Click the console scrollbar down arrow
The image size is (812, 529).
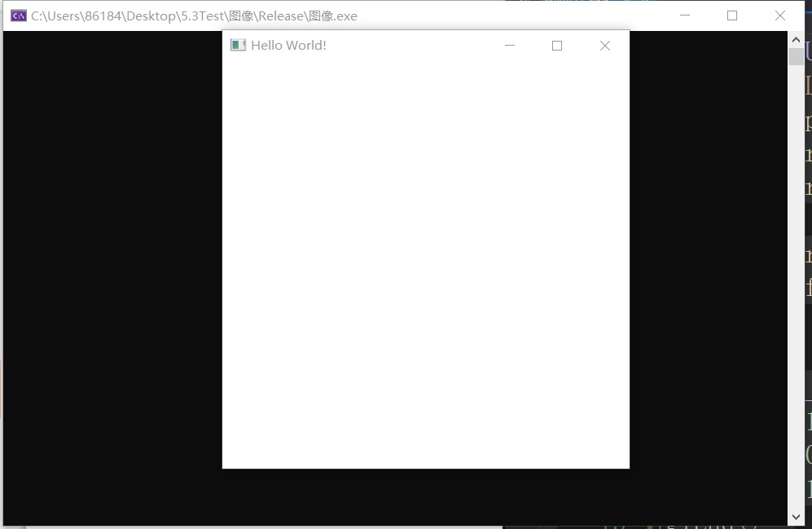click(x=796, y=517)
